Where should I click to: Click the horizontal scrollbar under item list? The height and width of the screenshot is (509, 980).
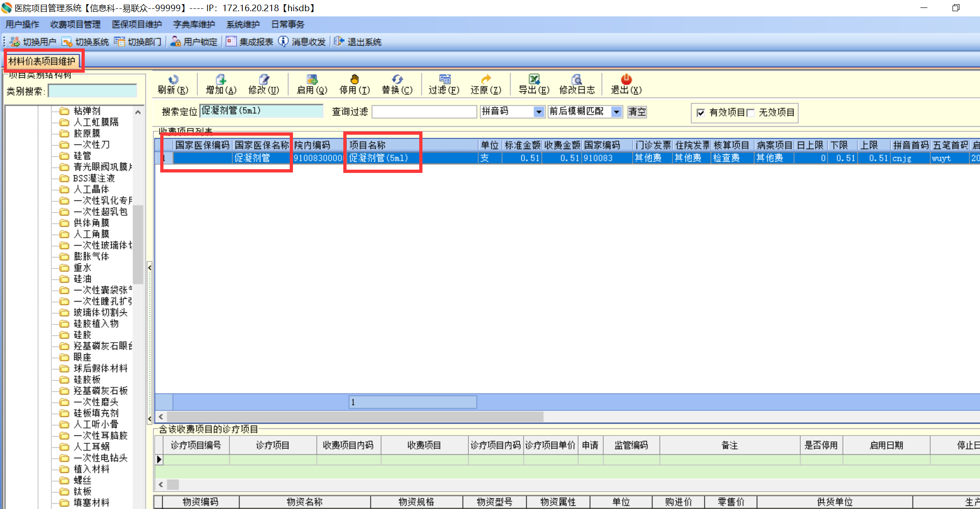[x=354, y=416]
